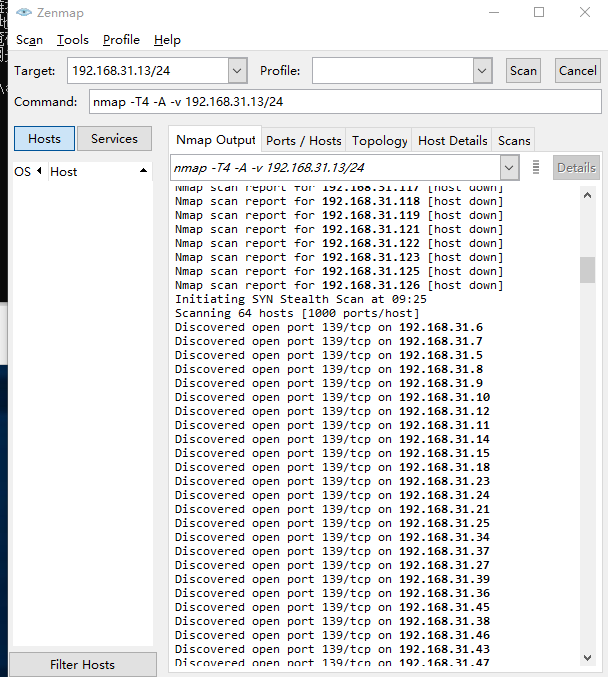The width and height of the screenshot is (608, 677).
Task: Switch to the Host Details tab
Action: pyautogui.click(x=452, y=140)
